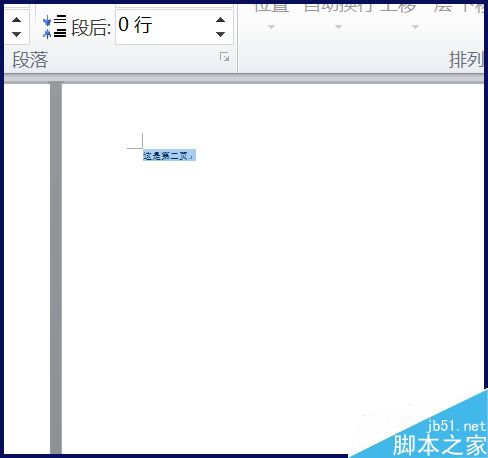Increase the 段后 spacing value
Image resolution: width=488 pixels, height=458 pixels.
[x=220, y=20]
